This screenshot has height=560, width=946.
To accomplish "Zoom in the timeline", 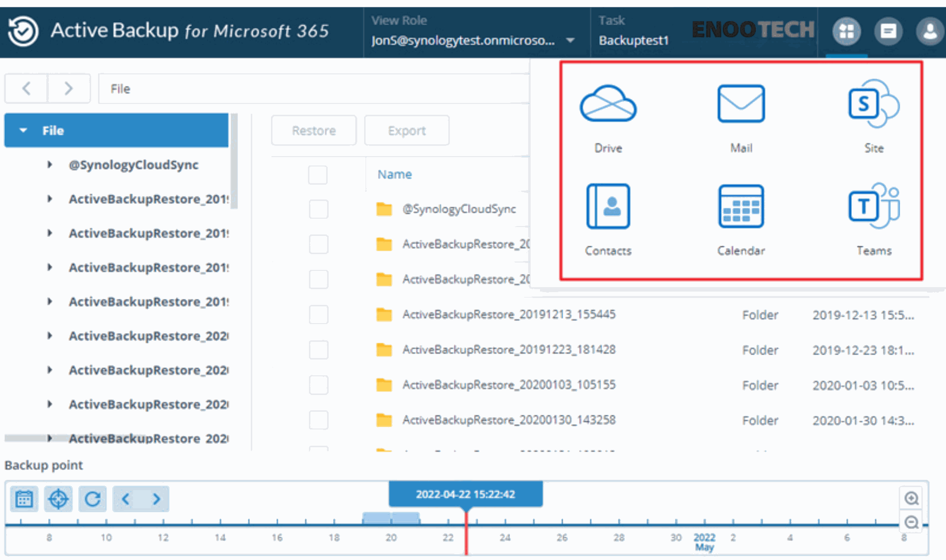I will pos(912,498).
